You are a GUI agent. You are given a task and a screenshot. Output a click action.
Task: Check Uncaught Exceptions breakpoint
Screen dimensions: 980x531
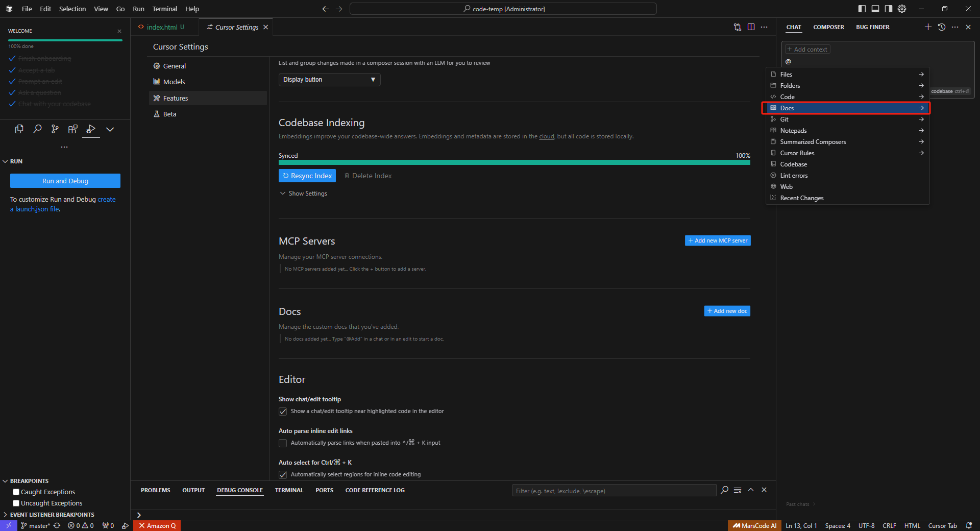point(16,503)
